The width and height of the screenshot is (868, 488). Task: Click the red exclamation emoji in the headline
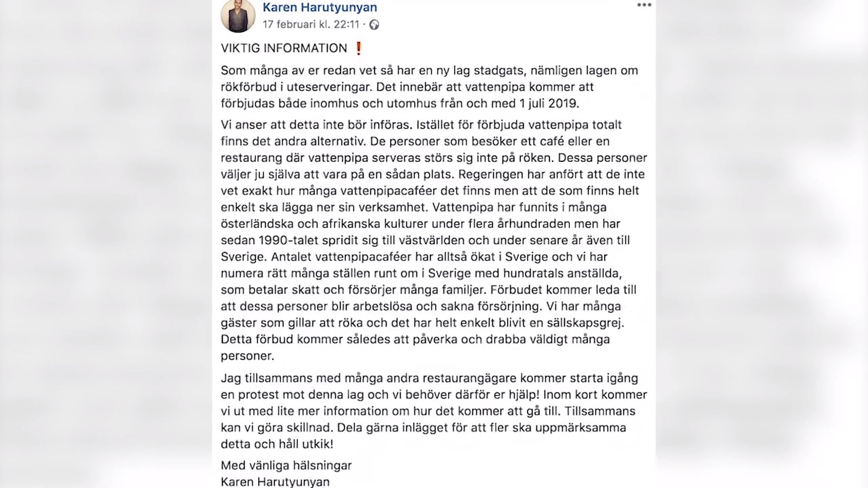click(x=358, y=48)
